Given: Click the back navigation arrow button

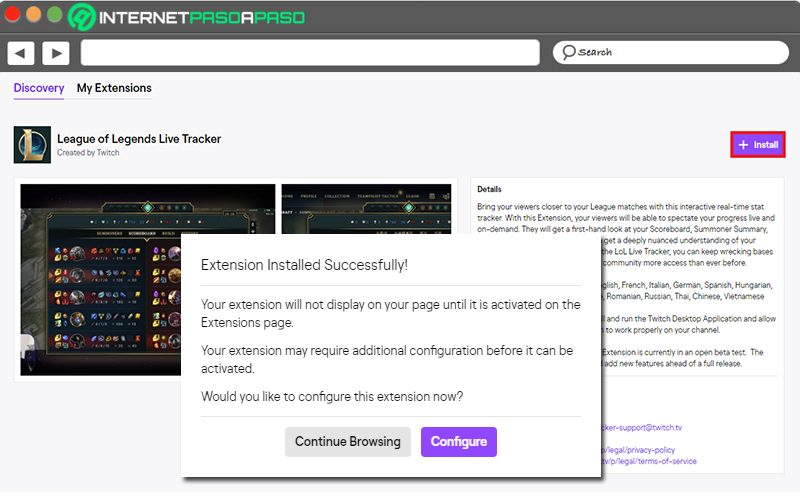Looking at the screenshot, I should [20, 53].
